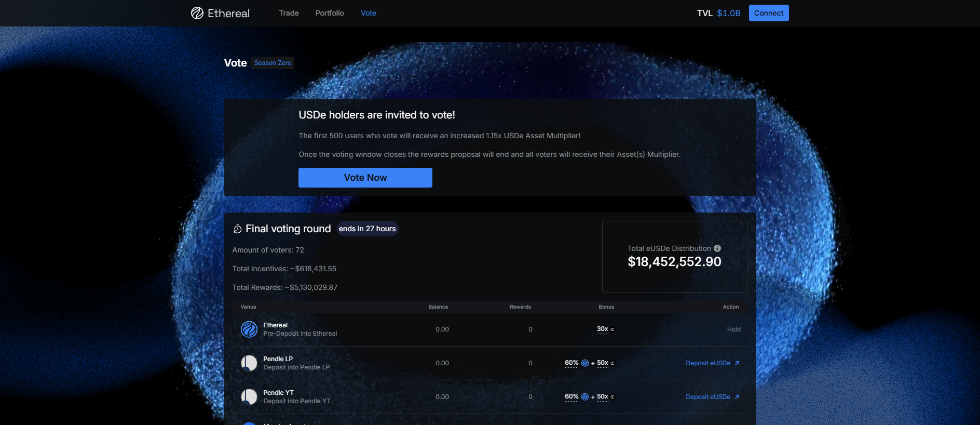The height and width of the screenshot is (425, 980).
Task: Click the 50x multiplier in Pendle YT row
Action: (x=602, y=396)
